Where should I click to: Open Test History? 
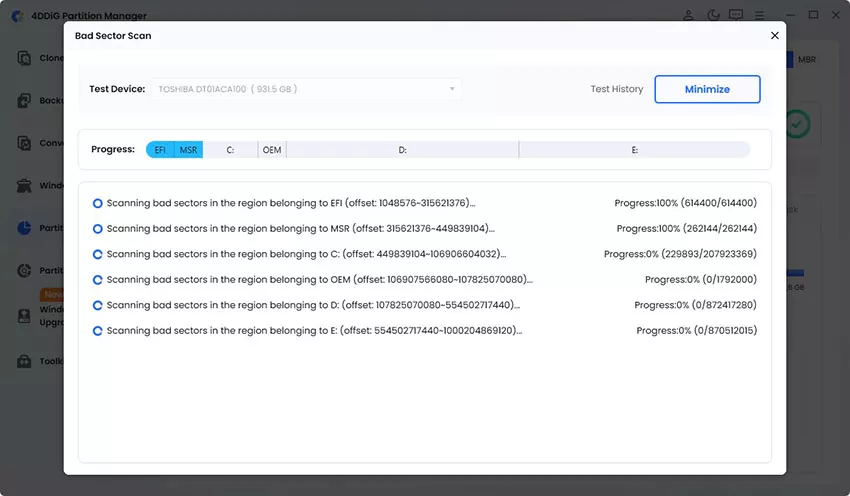point(616,89)
